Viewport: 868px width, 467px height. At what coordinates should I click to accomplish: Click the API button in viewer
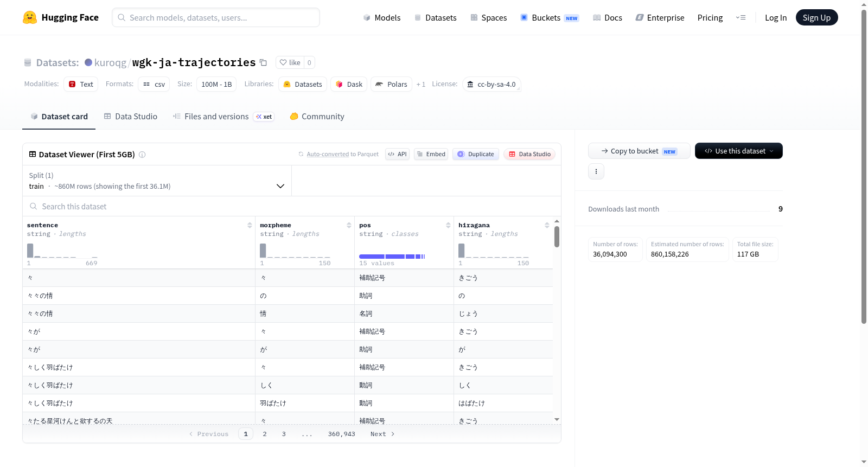pyautogui.click(x=397, y=154)
